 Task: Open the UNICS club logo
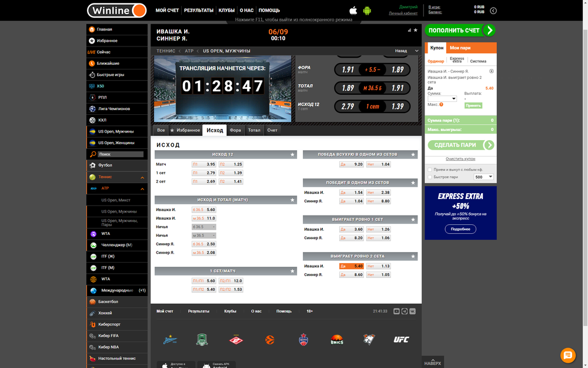click(x=337, y=340)
